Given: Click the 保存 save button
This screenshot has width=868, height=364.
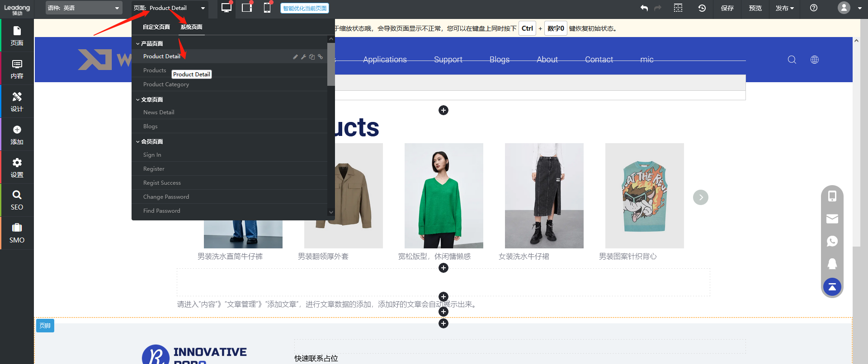Looking at the screenshot, I should click(x=727, y=8).
